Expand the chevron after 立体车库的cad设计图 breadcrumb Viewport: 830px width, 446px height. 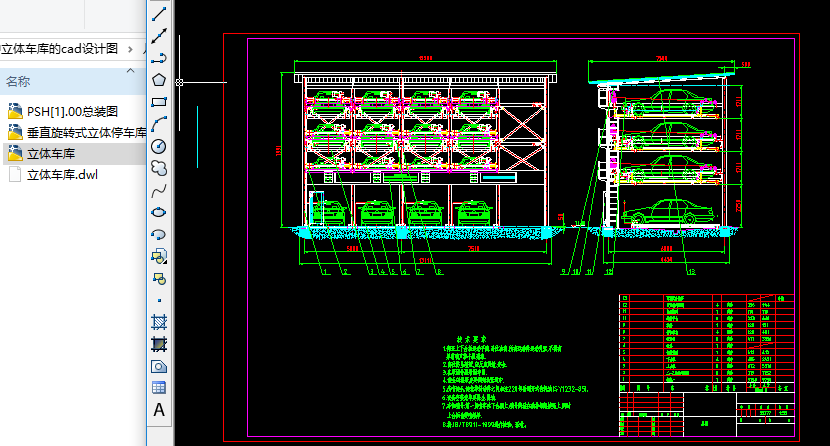click(130, 49)
